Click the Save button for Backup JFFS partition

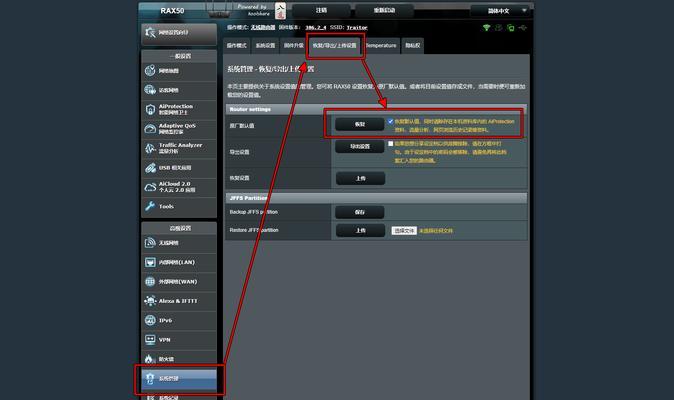[360, 212]
